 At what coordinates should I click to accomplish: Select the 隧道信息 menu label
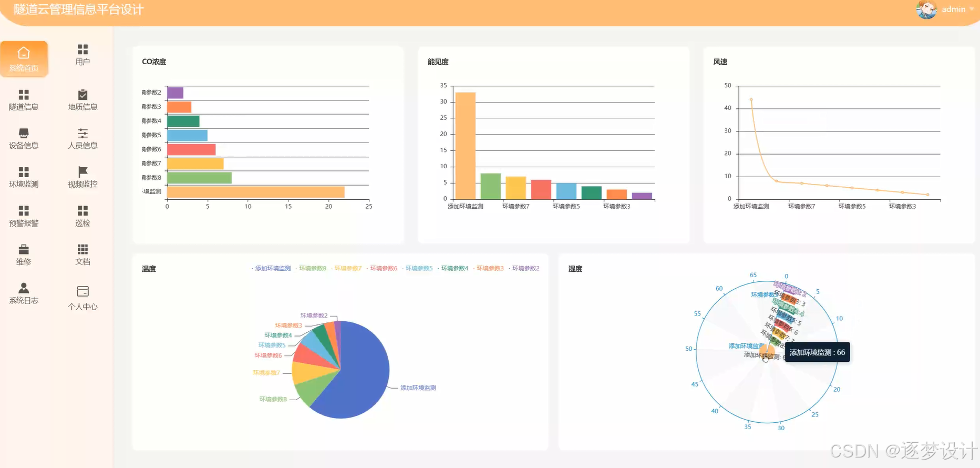click(24, 107)
